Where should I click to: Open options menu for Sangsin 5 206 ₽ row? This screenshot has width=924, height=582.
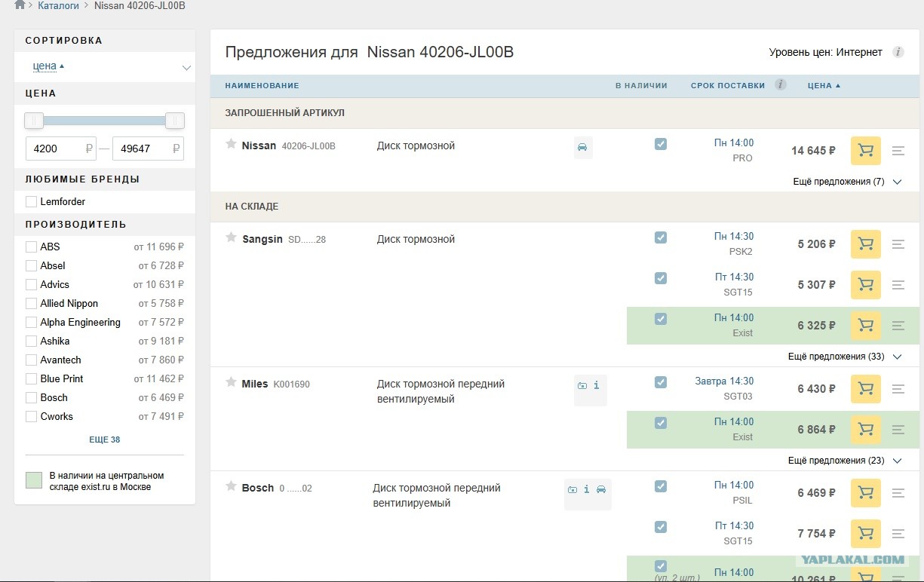(898, 244)
